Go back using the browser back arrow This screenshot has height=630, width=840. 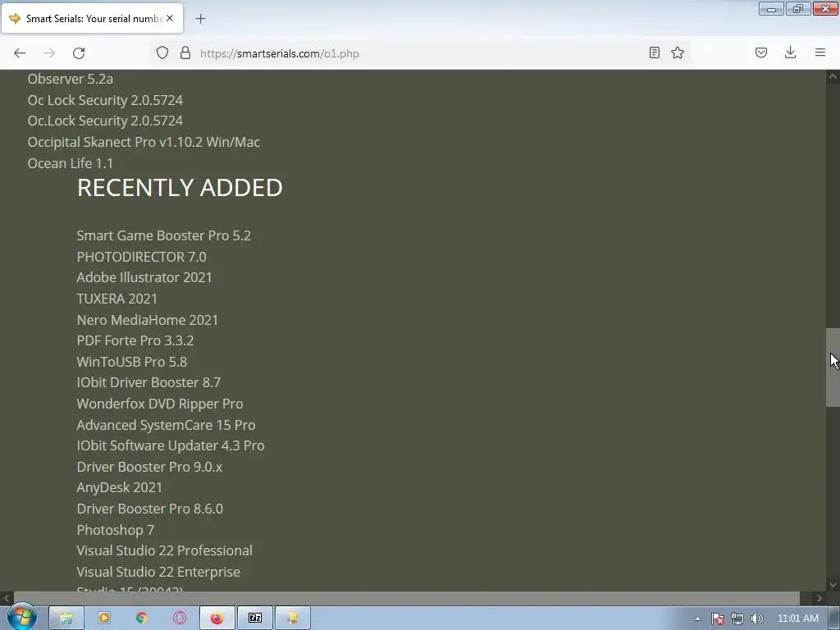(20, 53)
